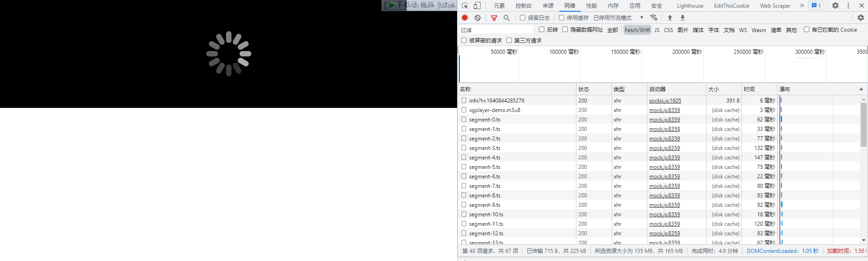This screenshot has width=868, height=261.
Task: Sort by the Time (时间) column header
Action: (x=759, y=89)
